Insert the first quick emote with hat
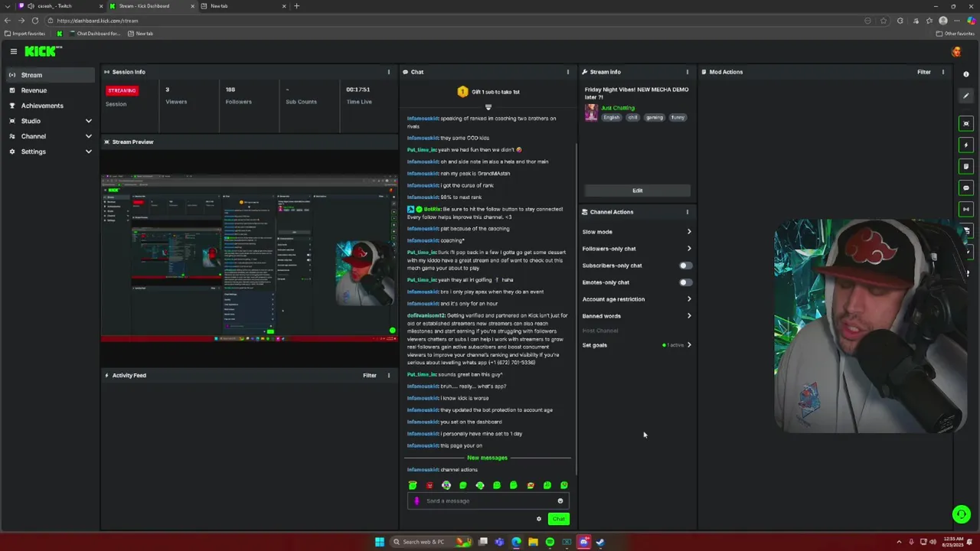This screenshot has height=551, width=980. tap(413, 485)
